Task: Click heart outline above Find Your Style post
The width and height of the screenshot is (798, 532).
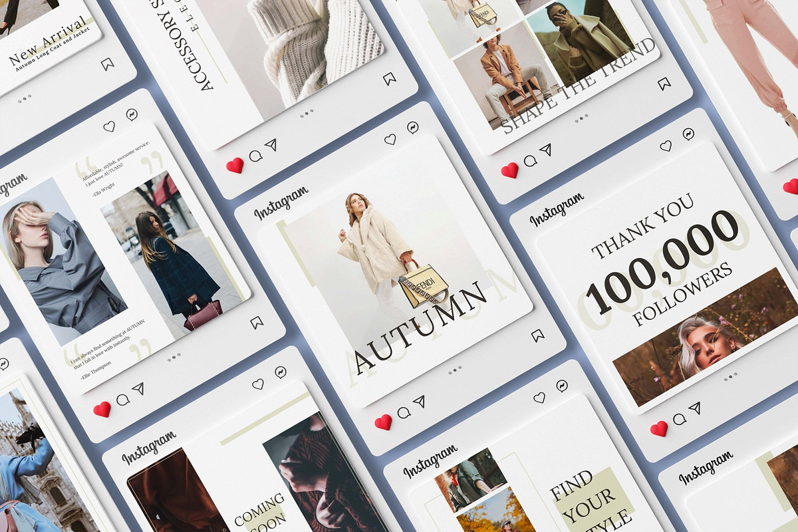Action: point(539,398)
